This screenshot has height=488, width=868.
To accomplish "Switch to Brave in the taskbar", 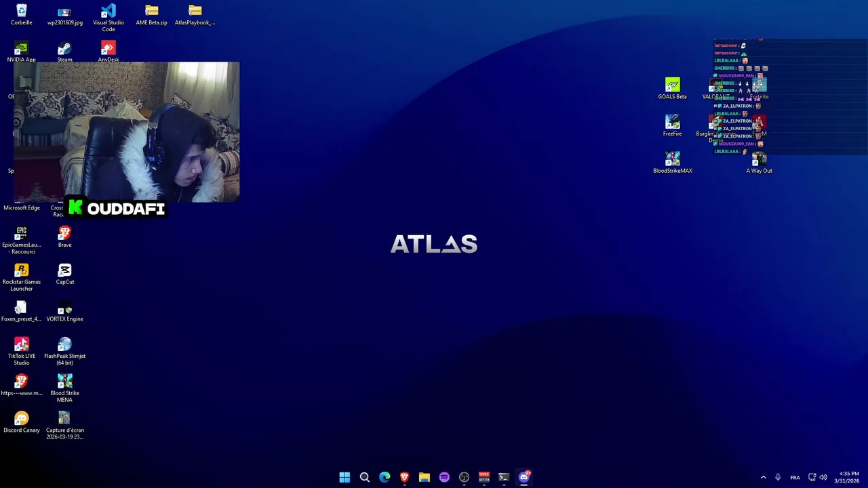I will pos(404,477).
